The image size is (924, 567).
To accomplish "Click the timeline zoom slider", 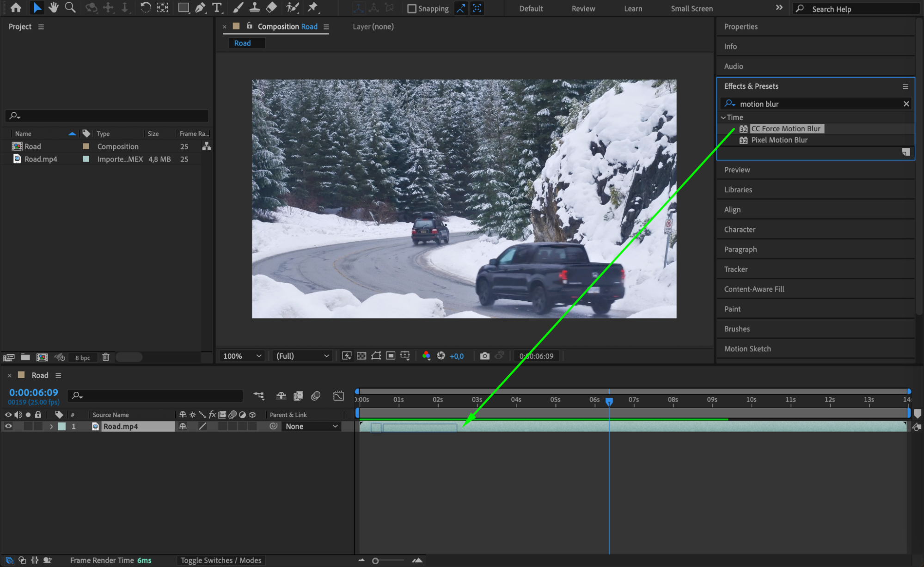I will pos(375,561).
